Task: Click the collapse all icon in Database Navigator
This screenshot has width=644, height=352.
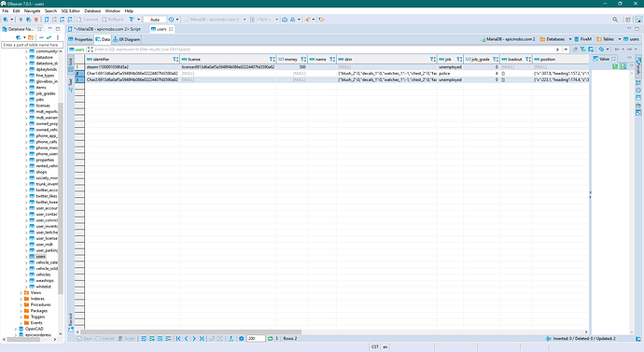Action: point(41,37)
